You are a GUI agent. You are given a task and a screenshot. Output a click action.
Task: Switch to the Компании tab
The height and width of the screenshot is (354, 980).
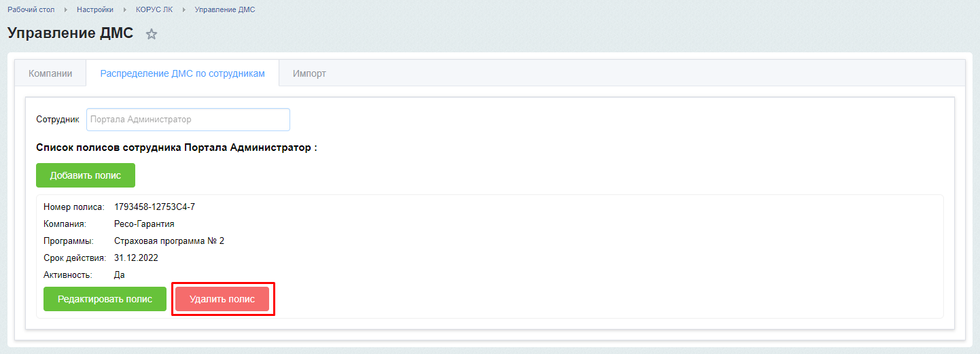[x=50, y=73]
